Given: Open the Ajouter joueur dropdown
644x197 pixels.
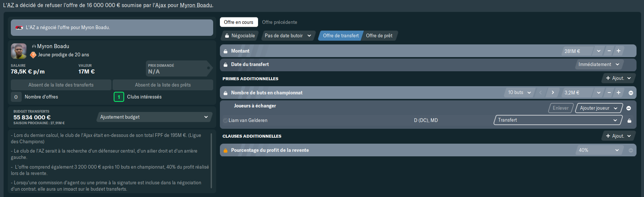Looking at the screenshot, I should click(x=599, y=108).
